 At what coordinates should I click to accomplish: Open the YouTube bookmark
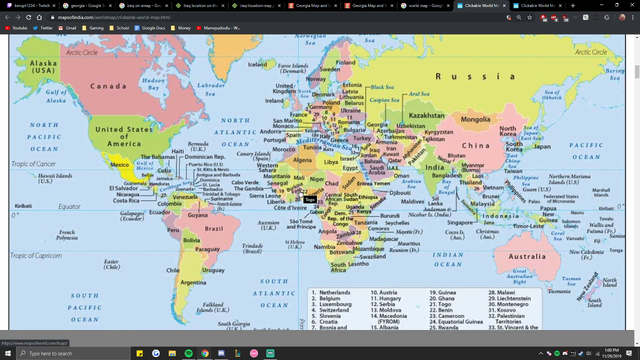click(16, 28)
